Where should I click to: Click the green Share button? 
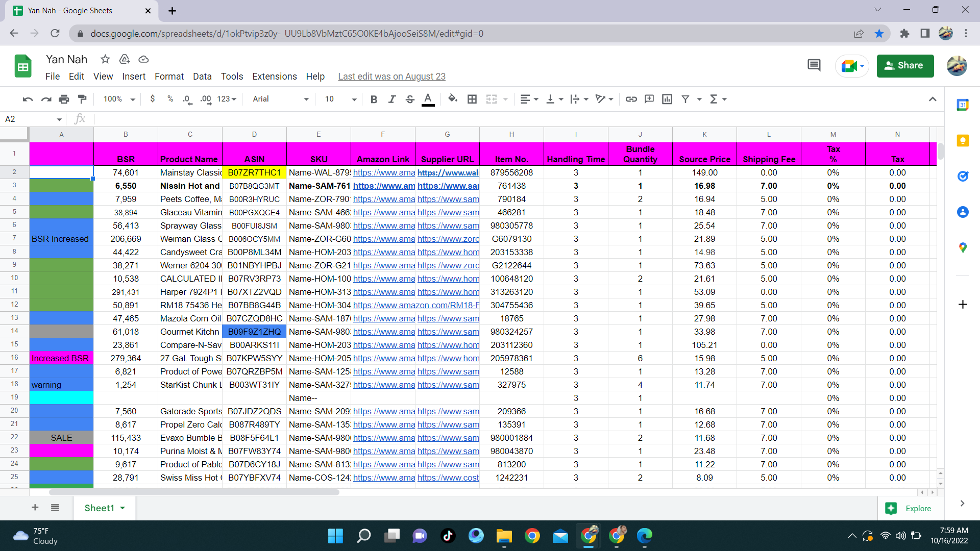[905, 66]
